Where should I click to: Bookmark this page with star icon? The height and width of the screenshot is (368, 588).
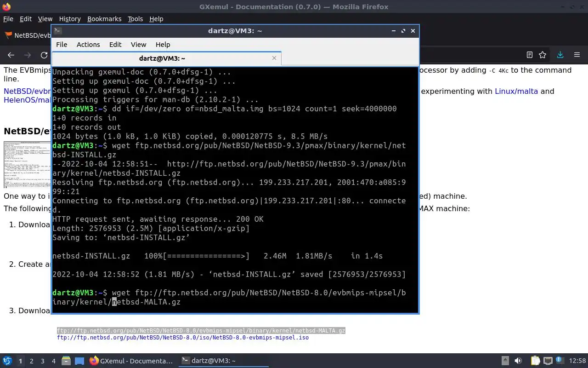coord(543,55)
